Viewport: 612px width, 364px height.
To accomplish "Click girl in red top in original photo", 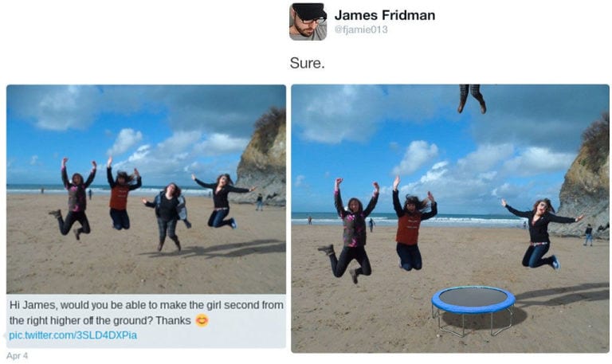I will click(120, 194).
